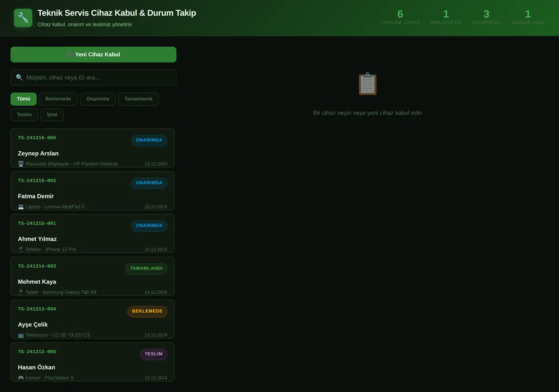The height and width of the screenshot is (392, 559).
Task: Click the date 13.12.2024 on Ayşe's card
Action: point(156,335)
